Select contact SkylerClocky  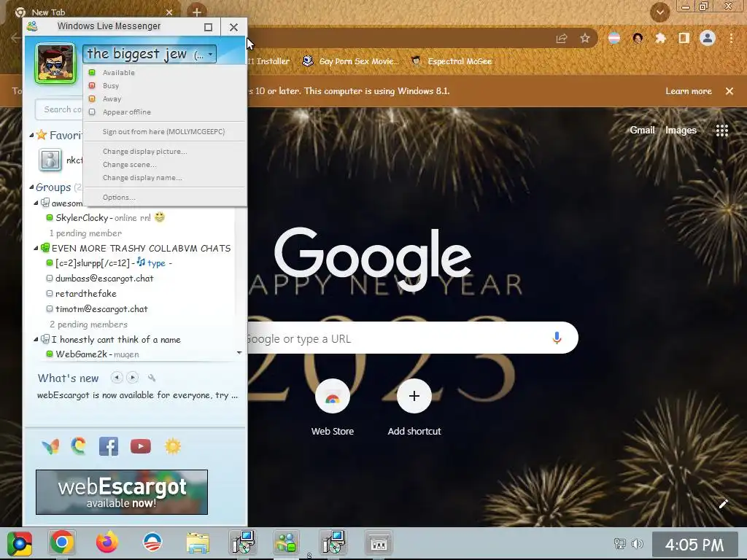tap(82, 217)
